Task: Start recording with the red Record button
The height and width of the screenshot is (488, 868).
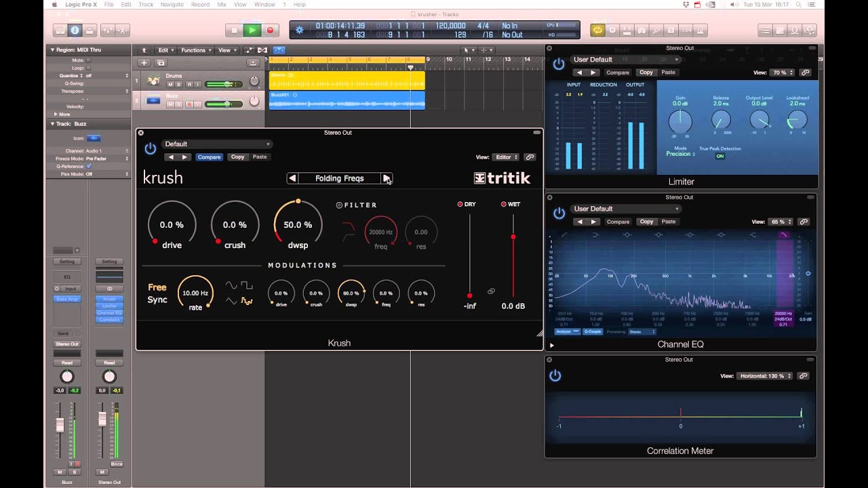Action: [270, 30]
